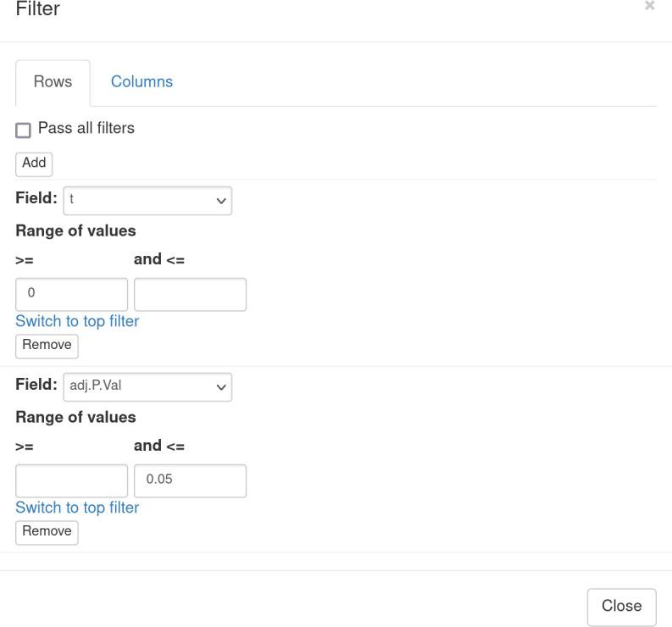Click the empty <= box of the t filter
Image resolution: width=672 pixels, height=627 pixels.
(x=190, y=294)
